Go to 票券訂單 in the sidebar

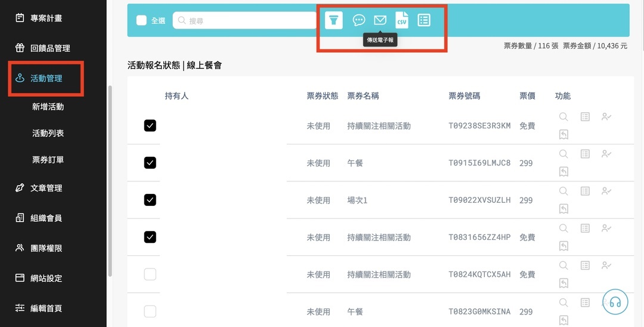[48, 160]
